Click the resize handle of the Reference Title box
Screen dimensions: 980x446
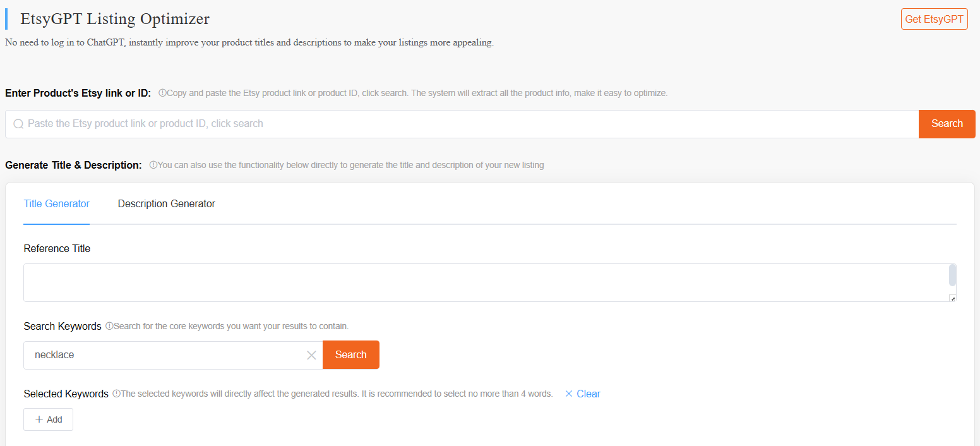tap(952, 299)
